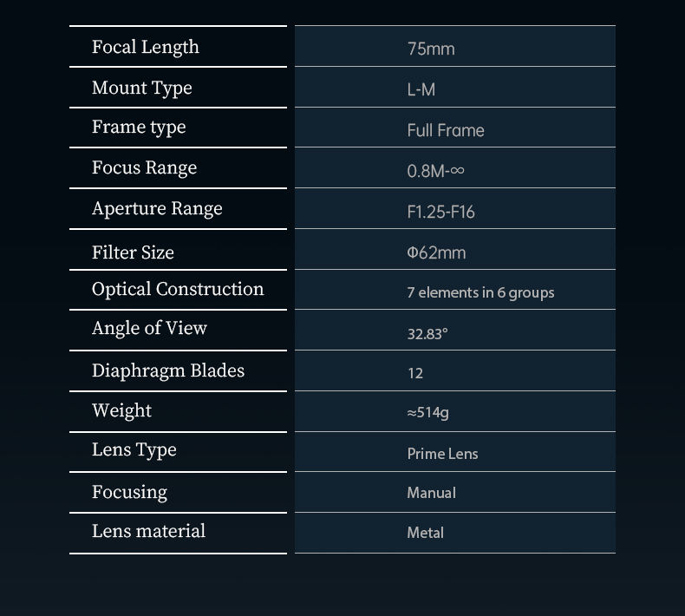Click the Filter Size label
Viewport: 685px width, 616px height.
pos(133,253)
